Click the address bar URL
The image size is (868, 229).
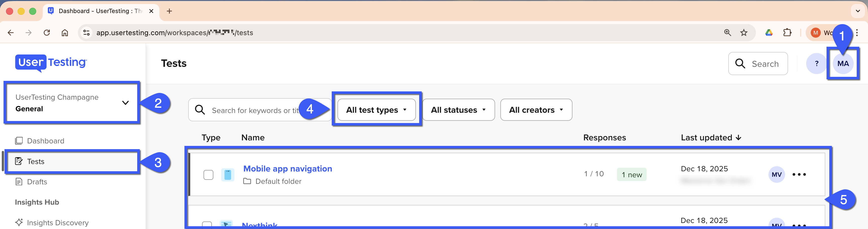tap(175, 33)
